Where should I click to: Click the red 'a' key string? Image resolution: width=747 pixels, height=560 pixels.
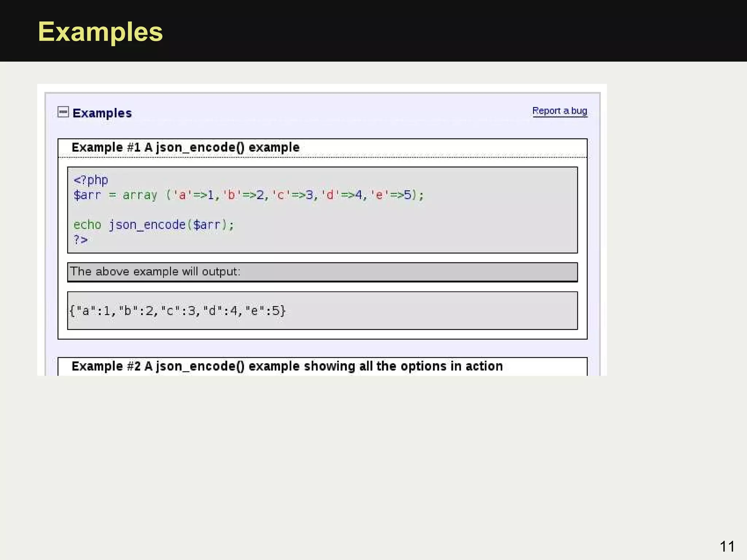[x=182, y=195]
